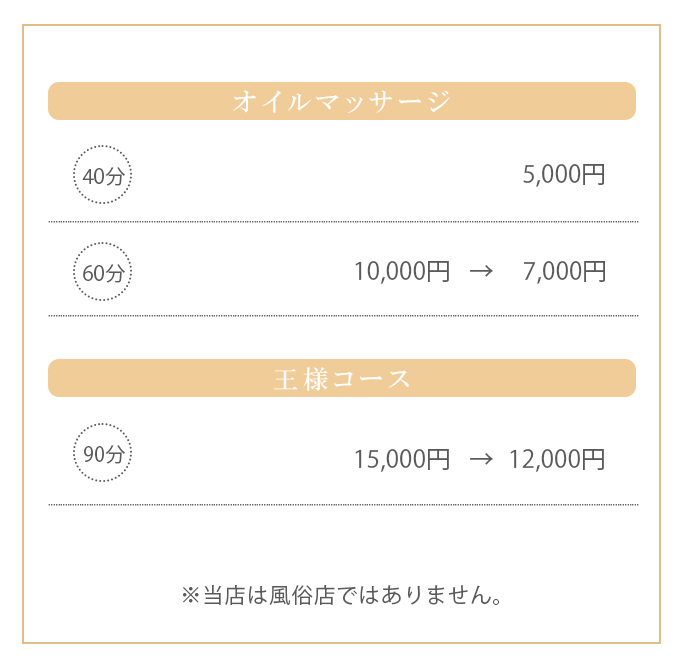This screenshot has width=683, height=669.
Task: Select the 60分 dotted circle badge
Action: tap(103, 272)
